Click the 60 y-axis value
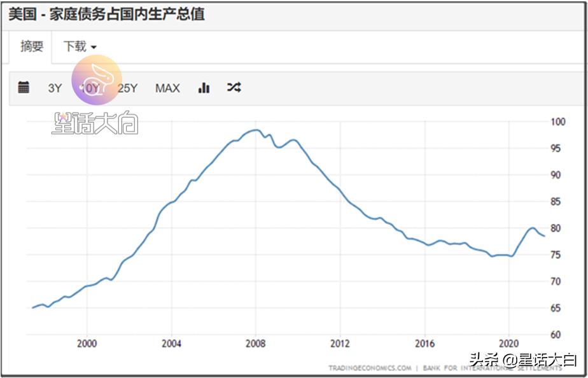 point(556,335)
